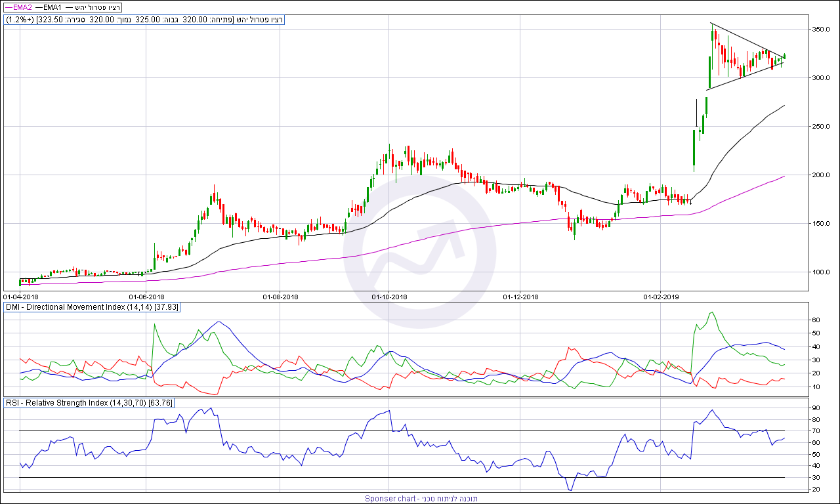Click the triangle pattern's upper trendline

(x=748, y=41)
